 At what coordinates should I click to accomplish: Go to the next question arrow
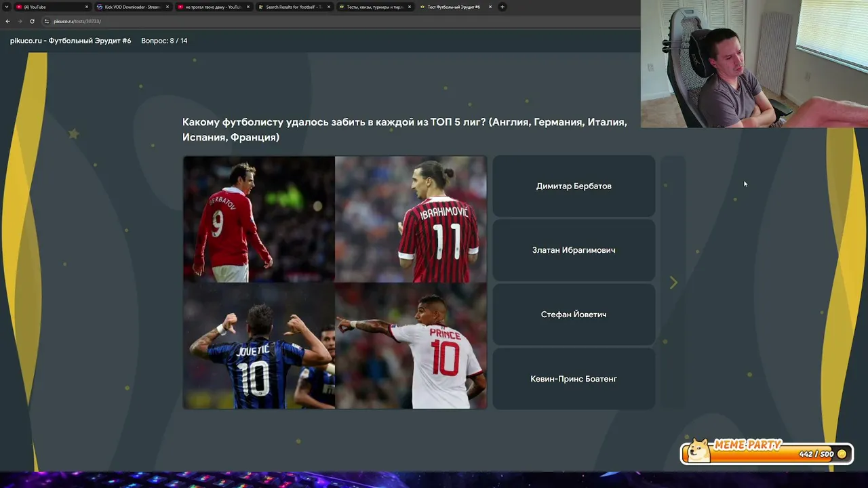click(673, 283)
